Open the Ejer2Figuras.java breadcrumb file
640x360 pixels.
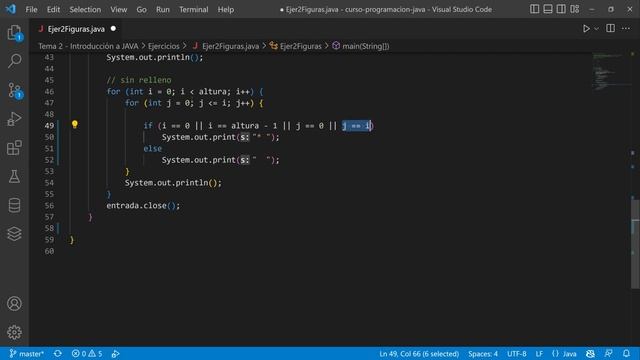pyautogui.click(x=230, y=46)
